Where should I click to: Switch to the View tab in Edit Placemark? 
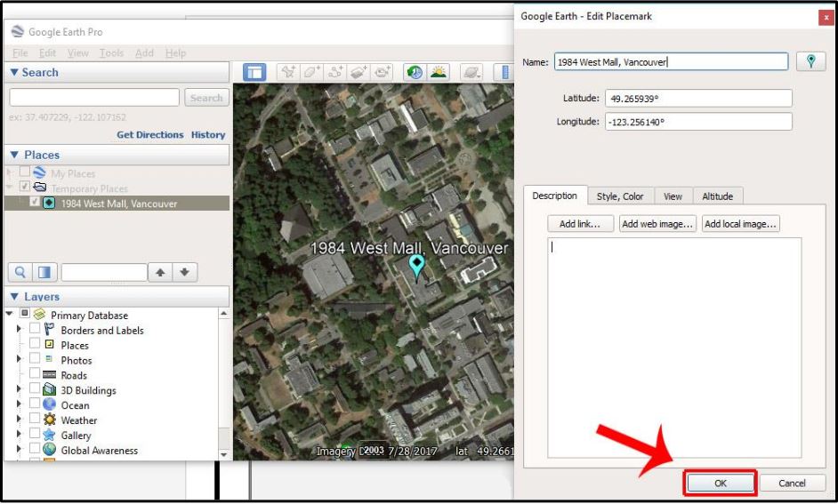[x=673, y=196]
